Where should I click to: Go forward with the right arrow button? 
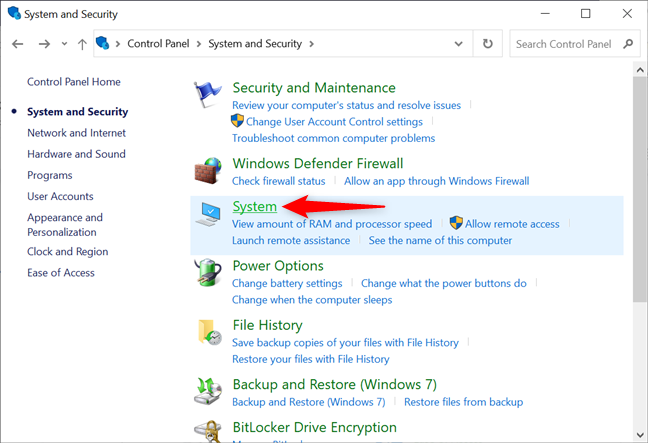tap(44, 44)
